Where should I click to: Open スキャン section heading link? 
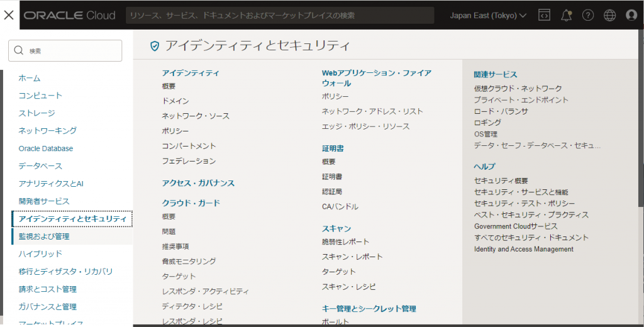[336, 229]
